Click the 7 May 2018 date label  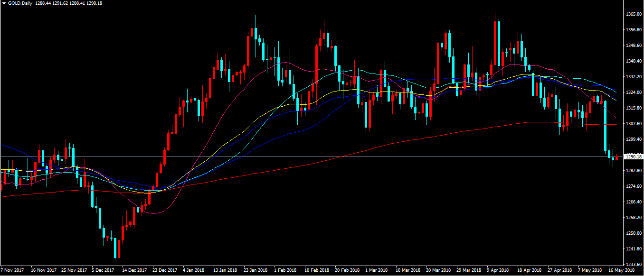click(589, 270)
